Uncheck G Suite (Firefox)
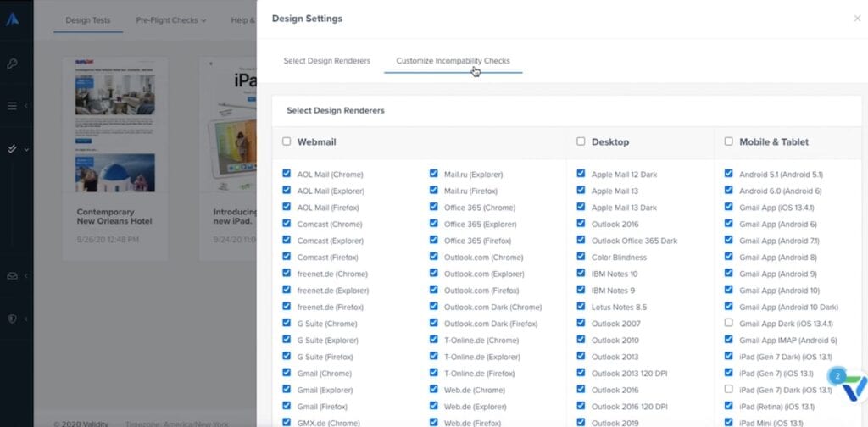The image size is (868, 427). [287, 356]
